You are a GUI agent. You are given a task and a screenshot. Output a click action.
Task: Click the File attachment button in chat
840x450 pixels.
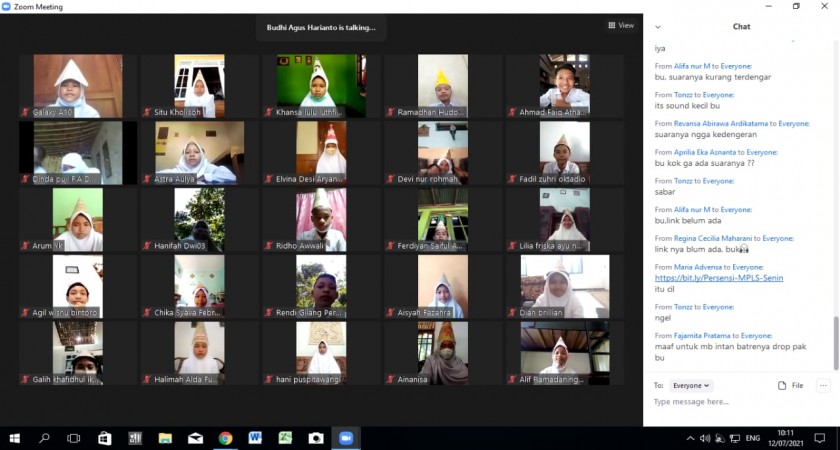(790, 385)
